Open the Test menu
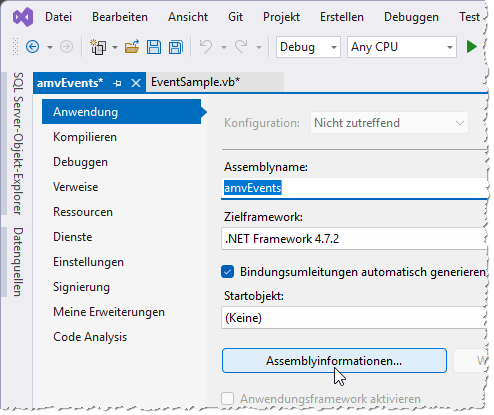This screenshot has width=494, height=415. click(469, 17)
